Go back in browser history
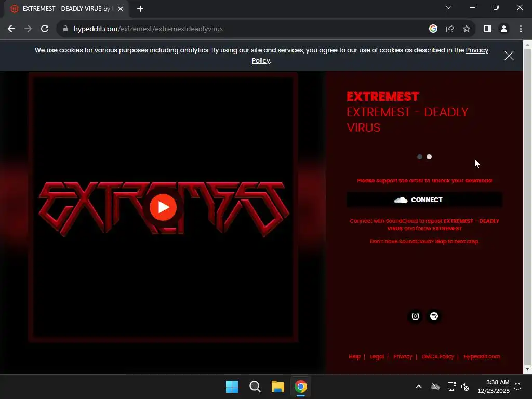This screenshot has width=532, height=399. click(x=11, y=29)
